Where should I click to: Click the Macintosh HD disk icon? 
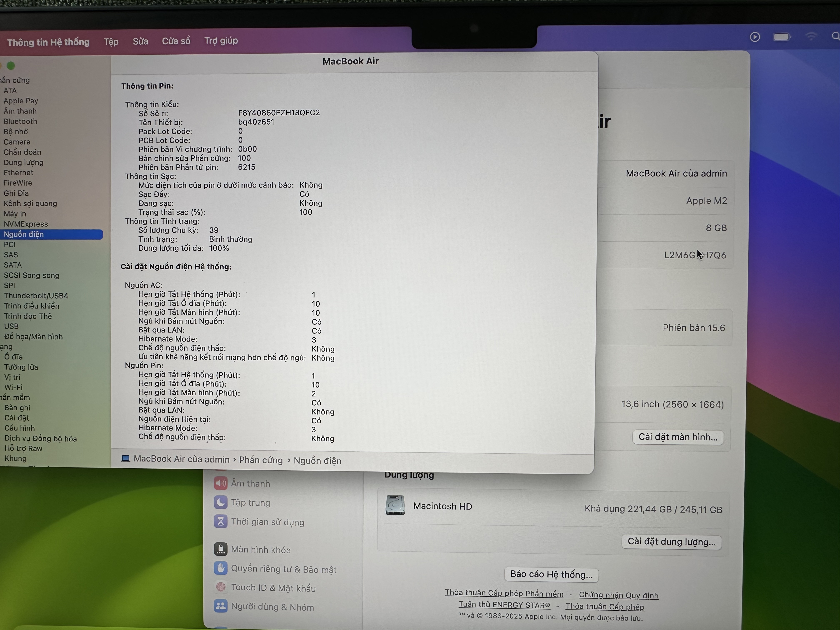pos(395,505)
